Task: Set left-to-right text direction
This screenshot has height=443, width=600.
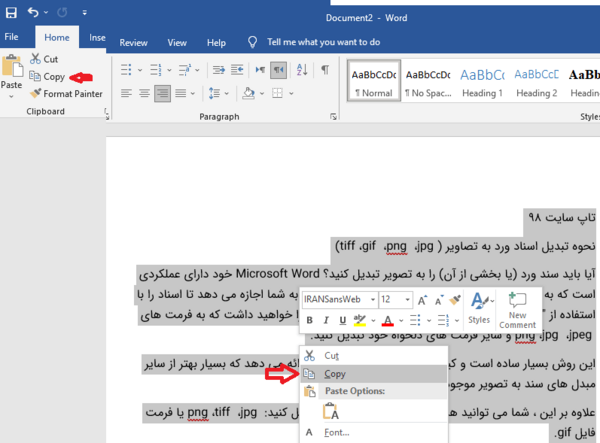Action: pyautogui.click(x=260, y=70)
